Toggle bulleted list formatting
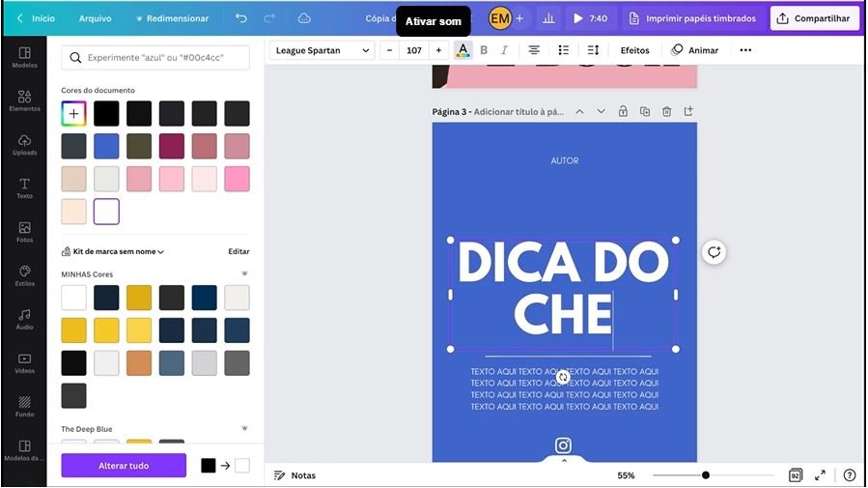 point(564,50)
